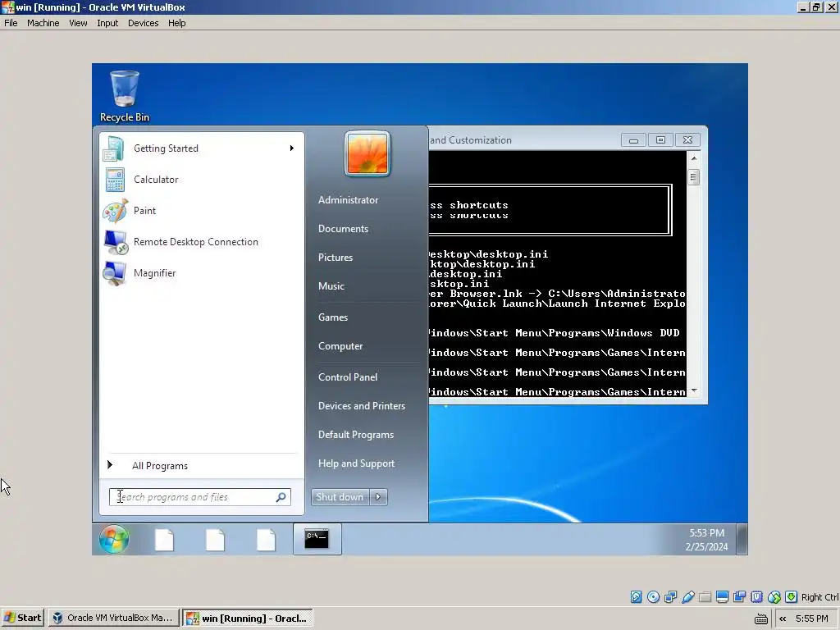The width and height of the screenshot is (840, 630).
Task: Click the network adapters status icon
Action: (x=670, y=597)
